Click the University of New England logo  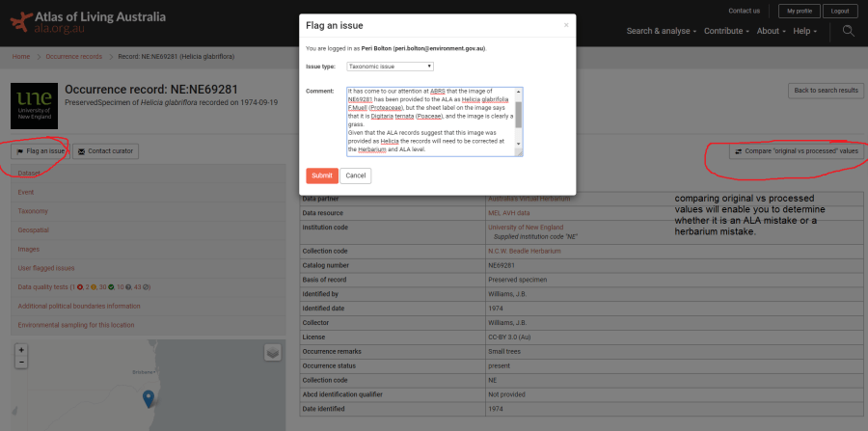coord(33,105)
